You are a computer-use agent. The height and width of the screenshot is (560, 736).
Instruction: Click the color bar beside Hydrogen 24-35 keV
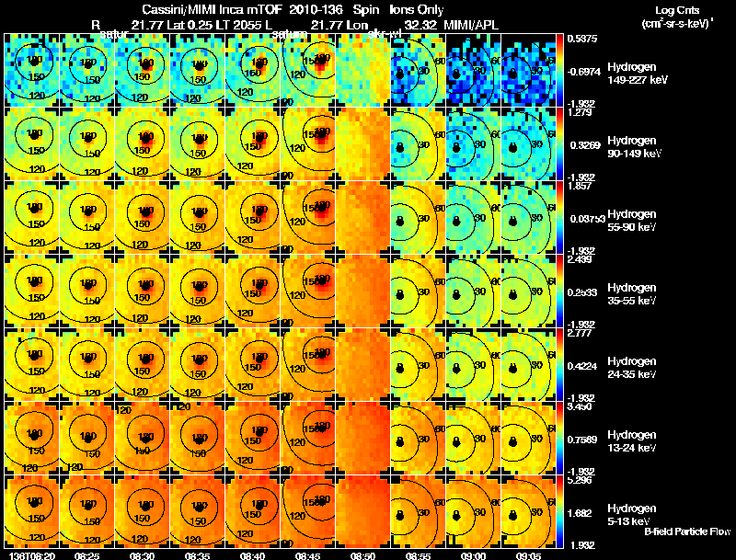[559, 364]
